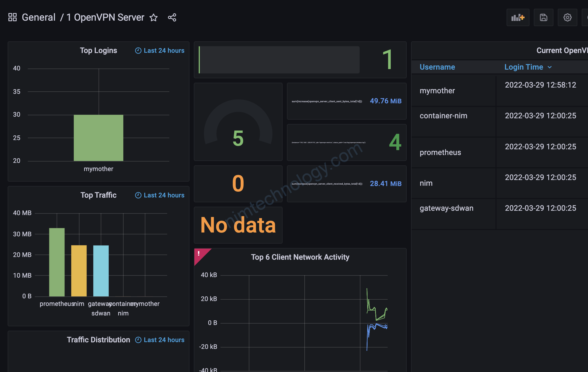The height and width of the screenshot is (372, 588).
Task: Star the OpenVPN Server dashboard
Action: click(x=154, y=17)
